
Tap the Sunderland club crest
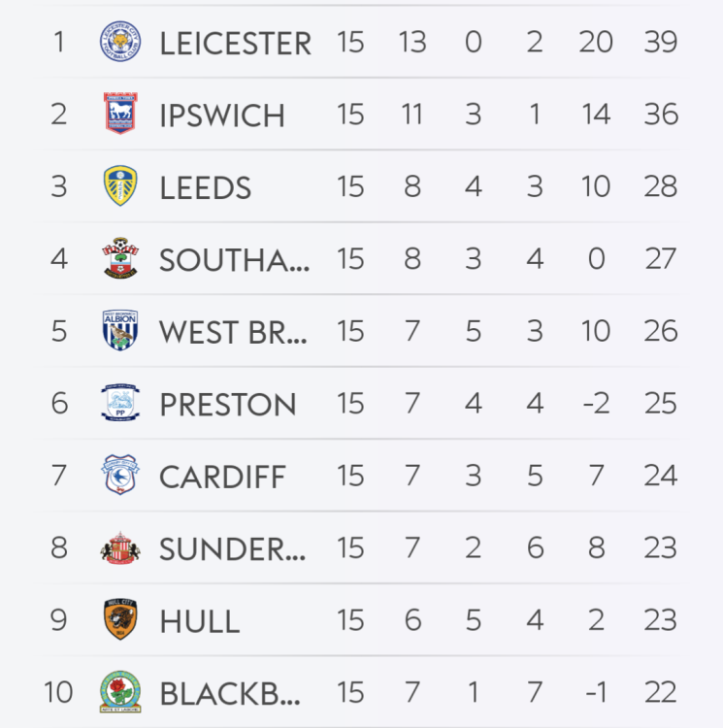[x=120, y=547]
